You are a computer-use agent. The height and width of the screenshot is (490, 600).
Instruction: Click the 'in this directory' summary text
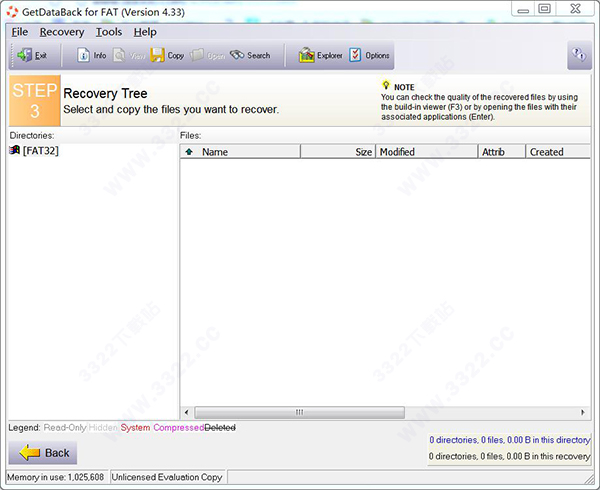(509, 440)
